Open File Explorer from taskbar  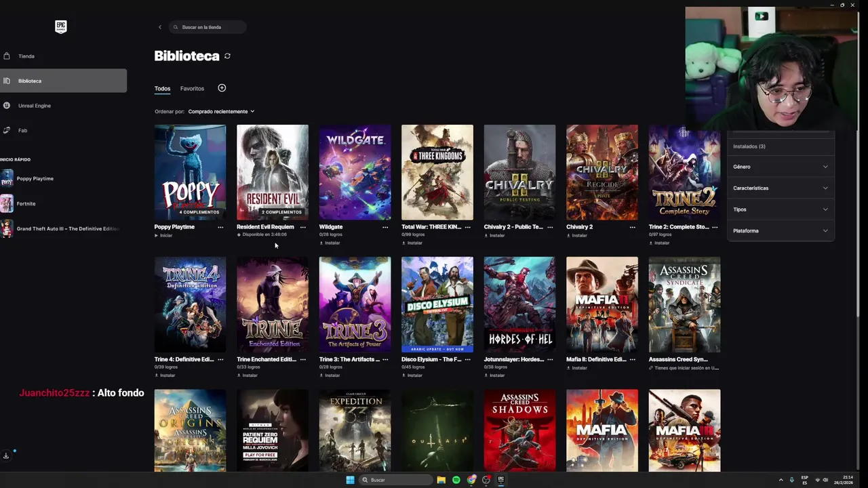point(441,480)
